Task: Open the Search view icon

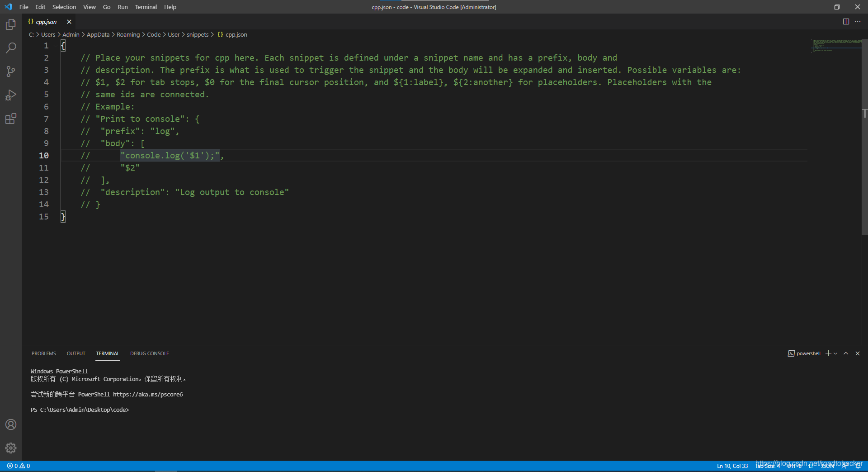Action: pos(11,48)
